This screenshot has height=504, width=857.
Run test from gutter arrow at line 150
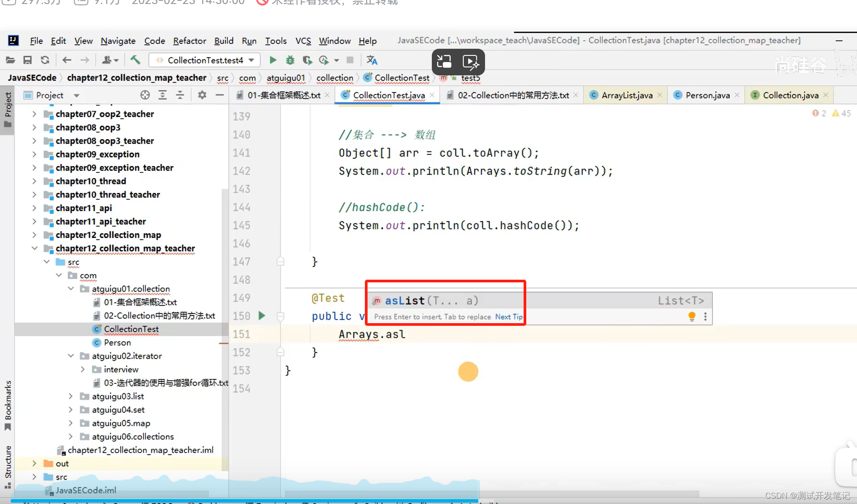[262, 316]
